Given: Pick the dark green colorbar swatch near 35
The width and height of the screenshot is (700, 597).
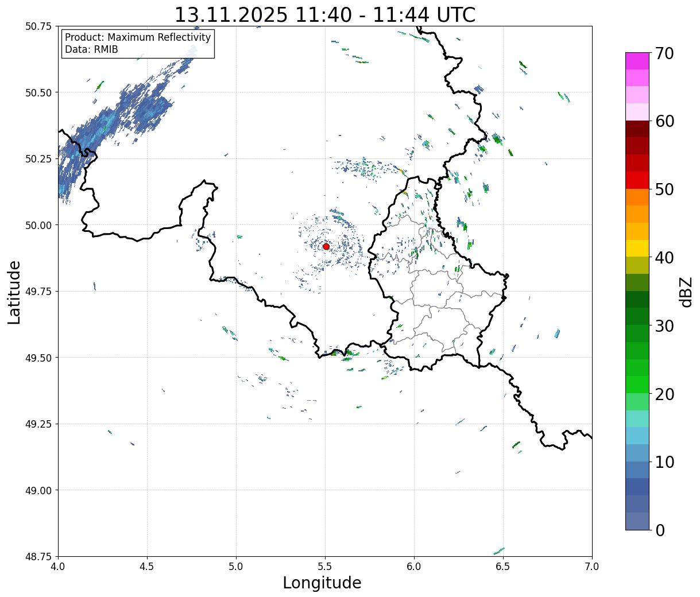Looking at the screenshot, I should click(637, 299).
